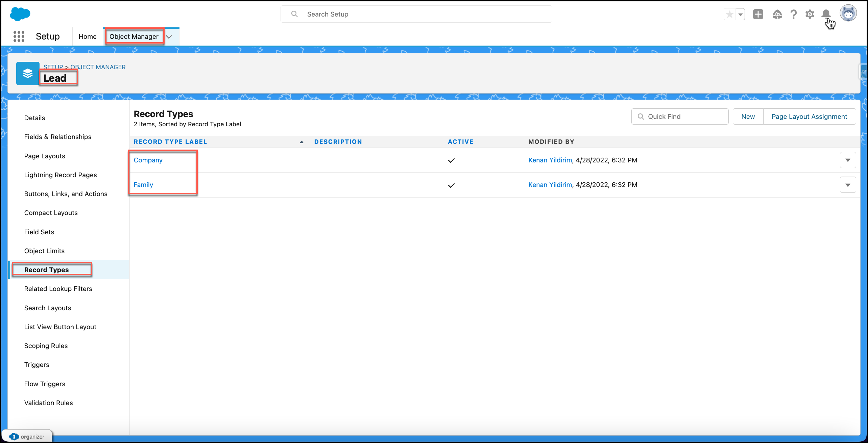Open actions dropdown for Family row
Screen dimensions: 868x443
click(848, 185)
